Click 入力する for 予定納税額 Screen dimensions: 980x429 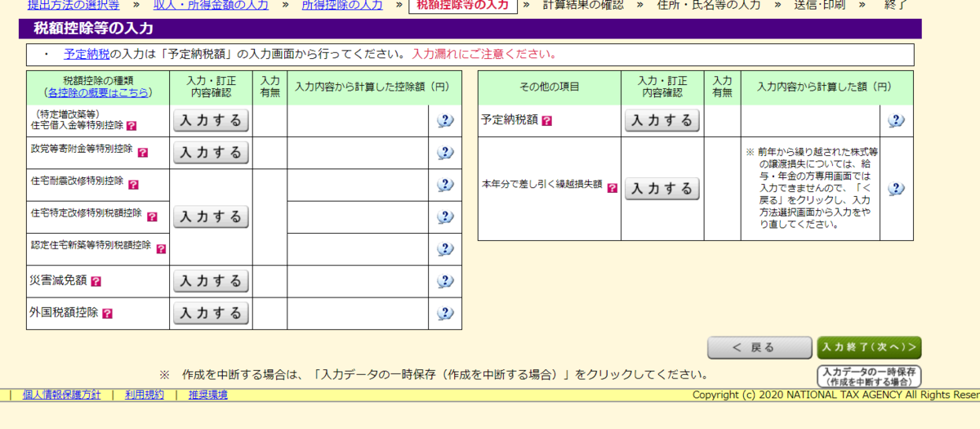pyautogui.click(x=662, y=121)
